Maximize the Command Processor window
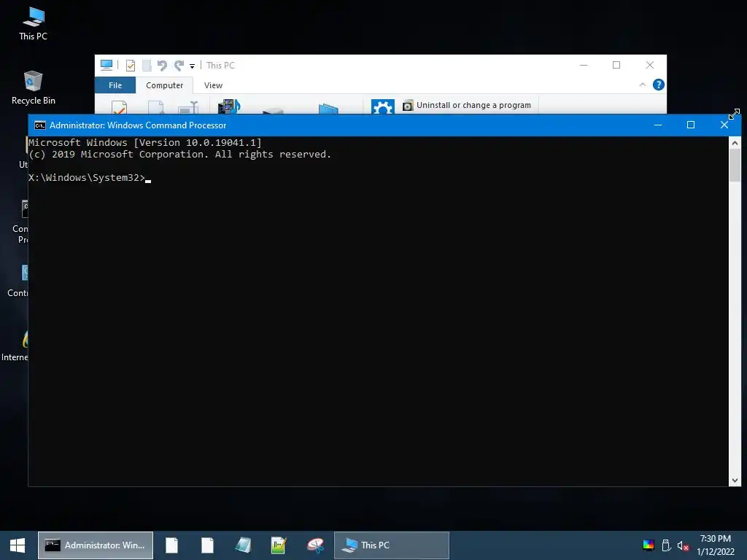This screenshot has height=560, width=747. (x=691, y=125)
